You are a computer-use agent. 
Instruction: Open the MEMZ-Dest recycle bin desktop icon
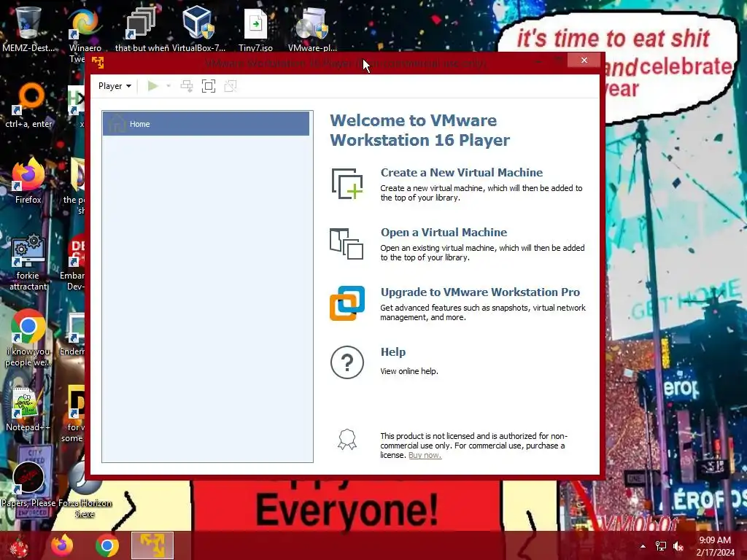28,28
